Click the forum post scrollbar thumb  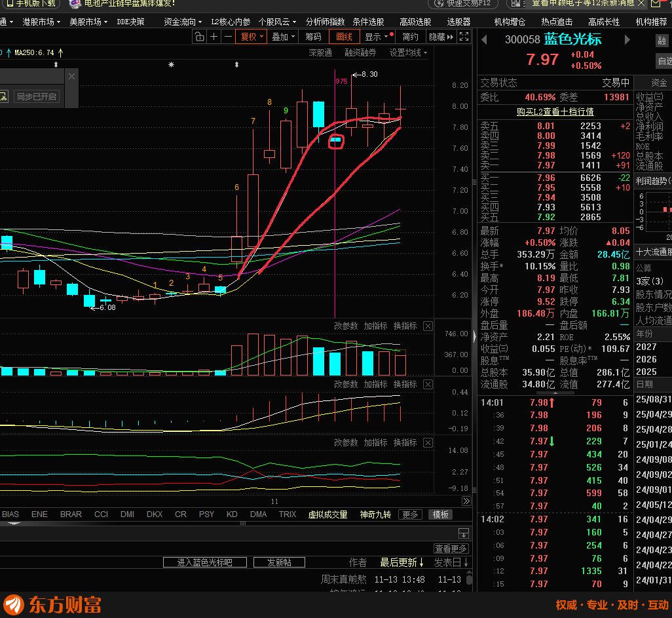coord(469,580)
